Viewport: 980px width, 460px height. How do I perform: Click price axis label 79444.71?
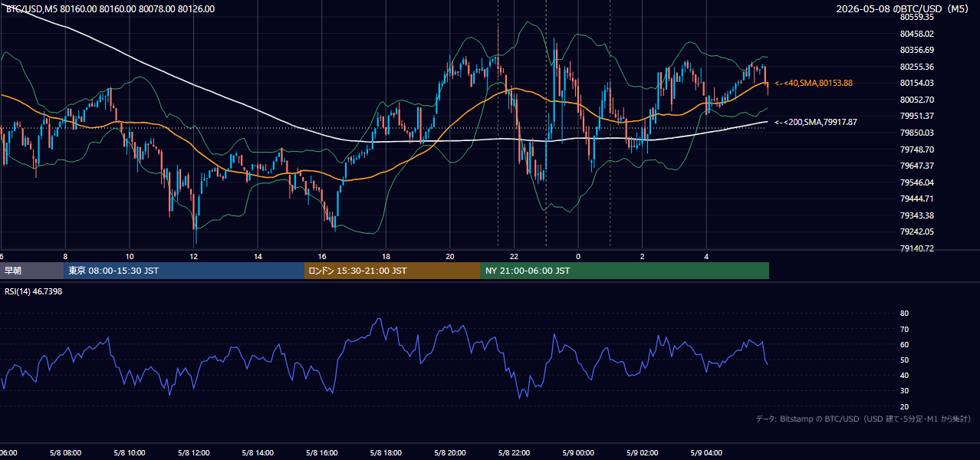point(917,199)
